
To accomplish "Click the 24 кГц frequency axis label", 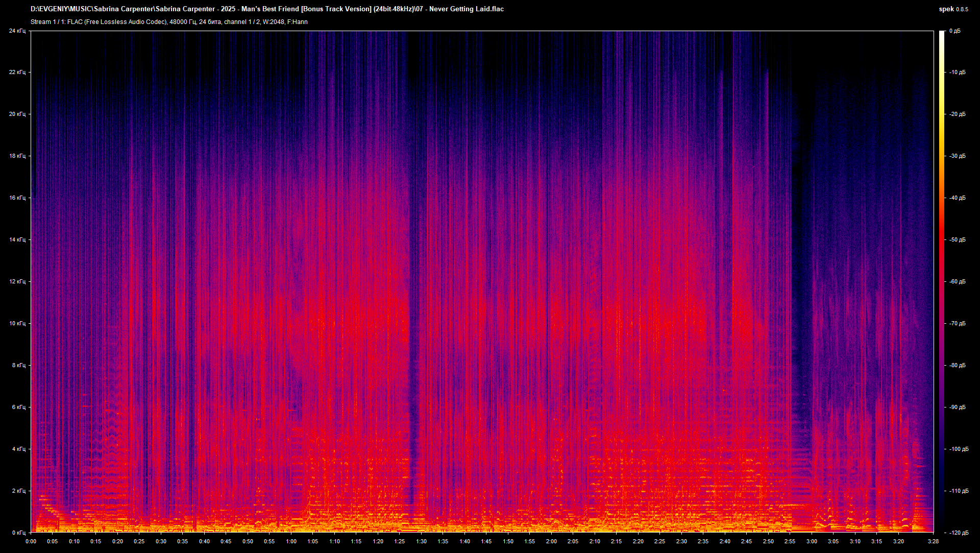I will click(x=17, y=31).
